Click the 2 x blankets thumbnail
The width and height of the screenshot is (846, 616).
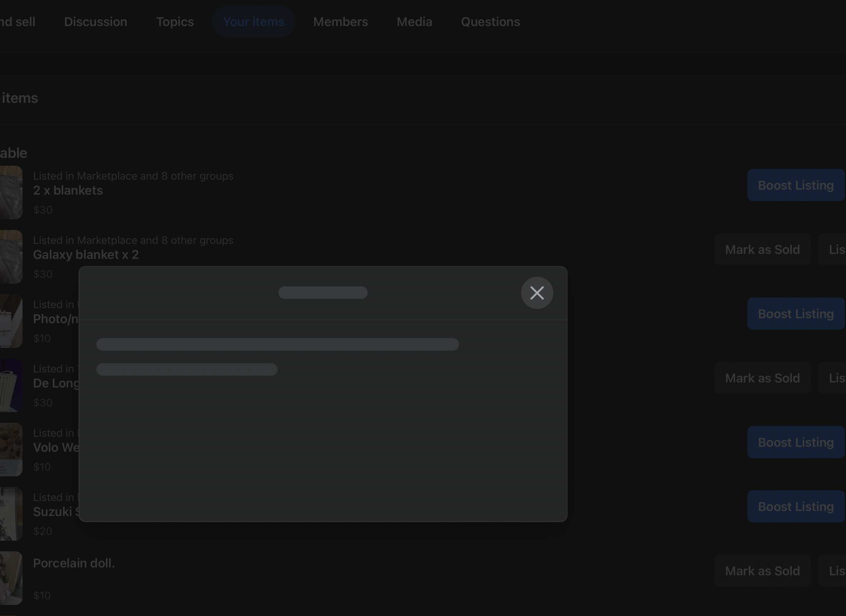coord(10,192)
